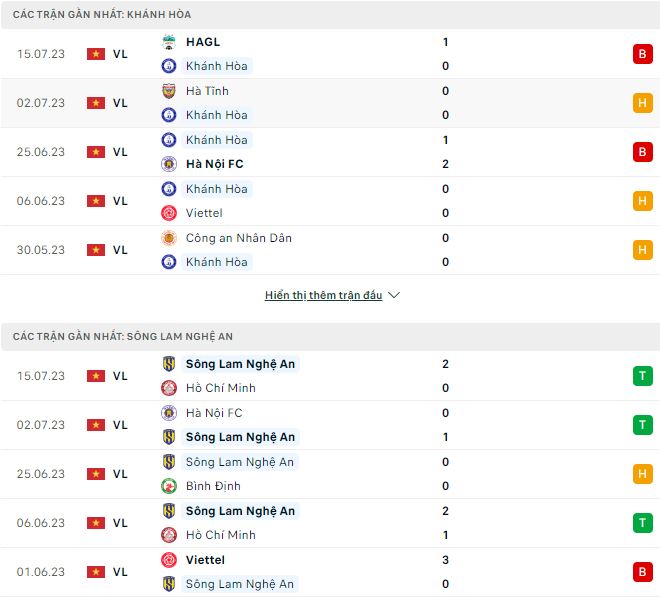660x599 pixels.
Task: Click the HAGL team logo
Action: 169,42
